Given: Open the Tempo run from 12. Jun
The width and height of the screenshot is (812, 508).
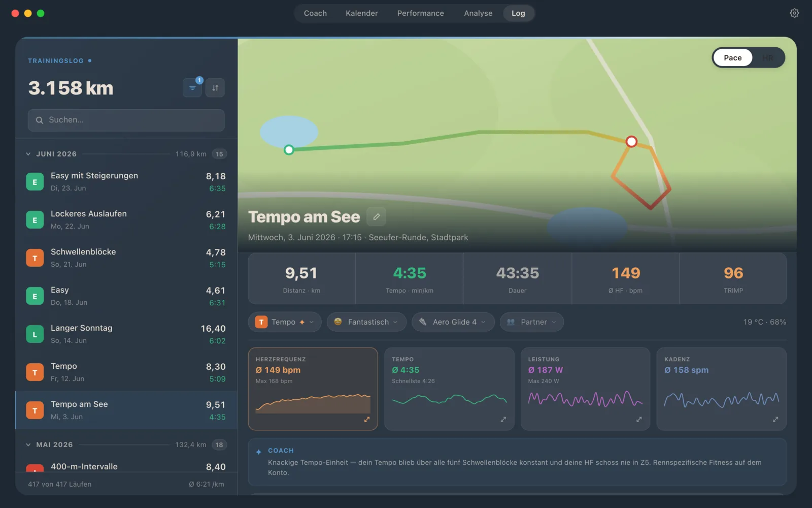Looking at the screenshot, I should click(x=126, y=372).
